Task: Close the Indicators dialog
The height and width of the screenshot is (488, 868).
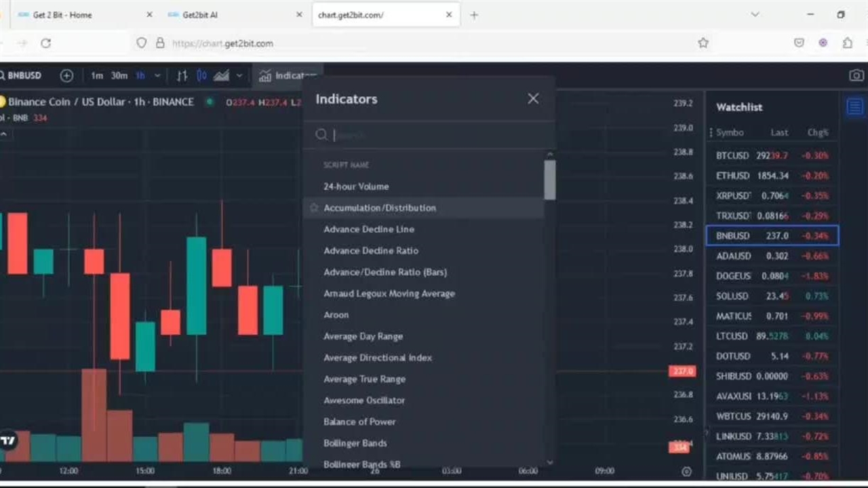Action: point(533,99)
